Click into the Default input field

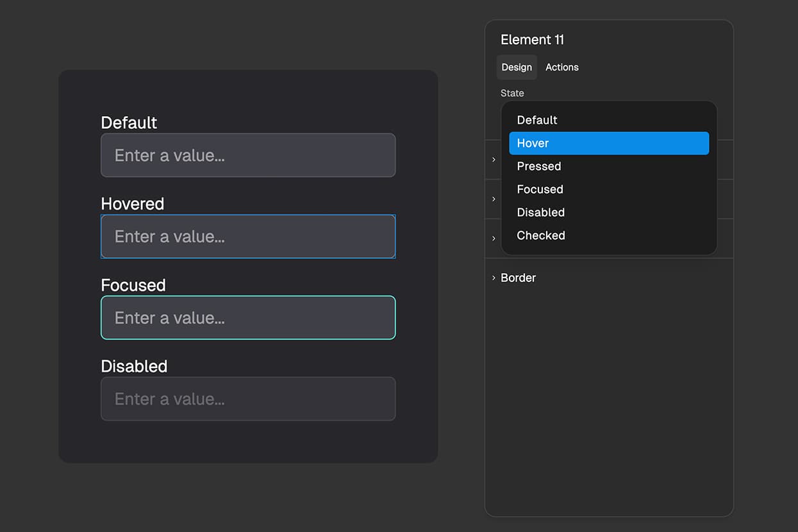[x=248, y=155]
